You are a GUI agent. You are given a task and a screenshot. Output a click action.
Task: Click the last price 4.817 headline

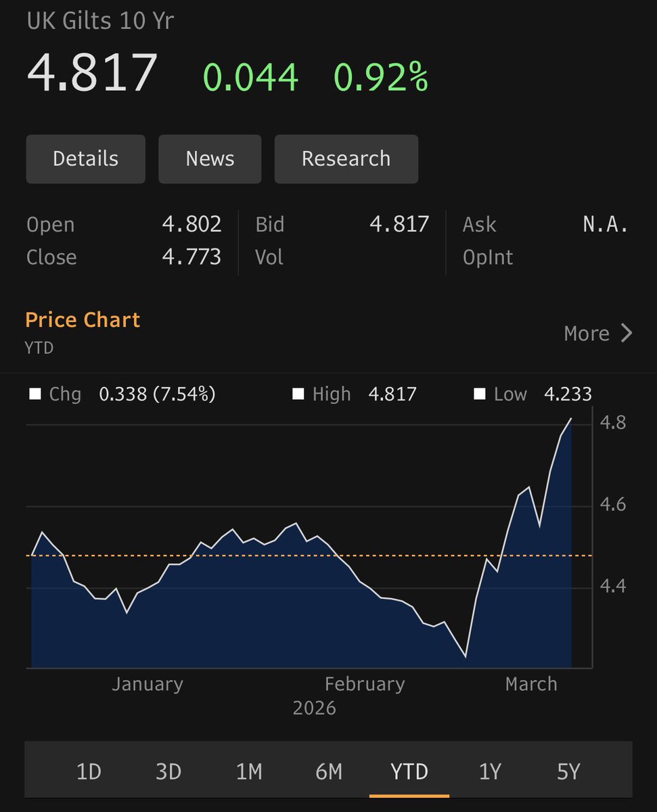click(x=92, y=72)
